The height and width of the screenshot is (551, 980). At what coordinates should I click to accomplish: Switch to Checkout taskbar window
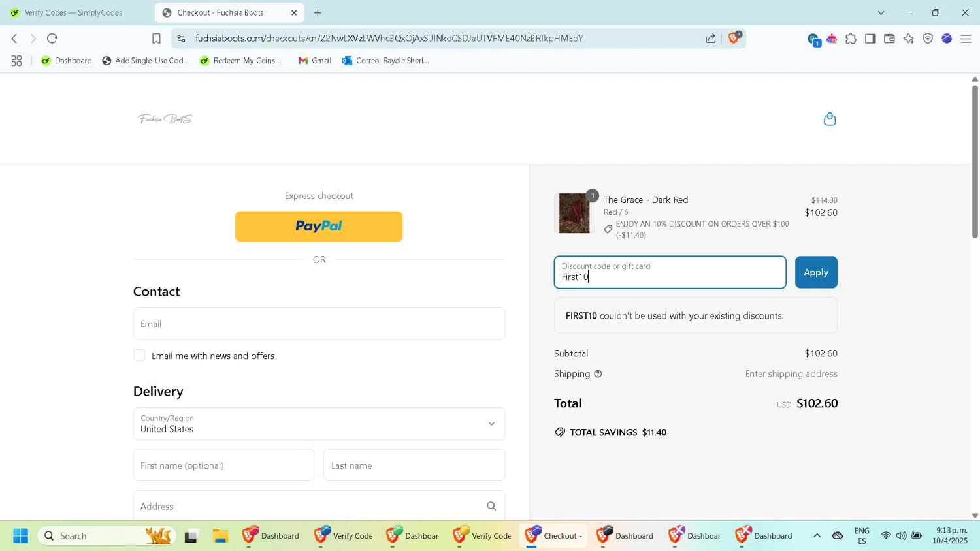(554, 536)
